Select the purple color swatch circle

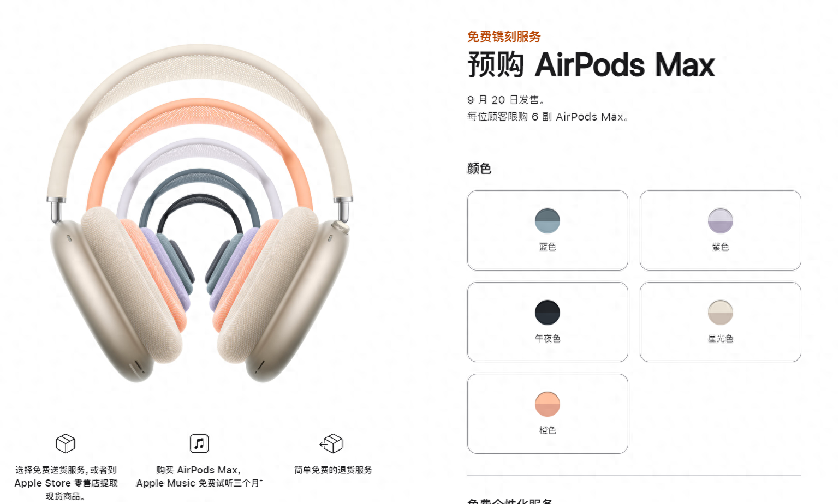(x=721, y=221)
